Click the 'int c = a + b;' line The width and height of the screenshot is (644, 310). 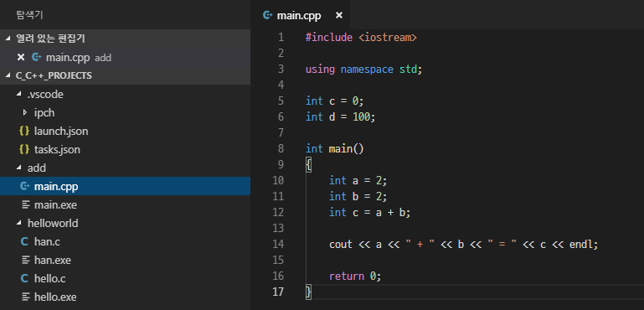[369, 212]
